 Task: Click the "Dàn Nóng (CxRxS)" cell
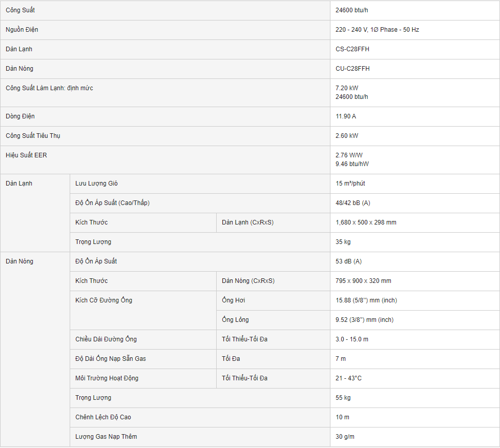pos(248,281)
